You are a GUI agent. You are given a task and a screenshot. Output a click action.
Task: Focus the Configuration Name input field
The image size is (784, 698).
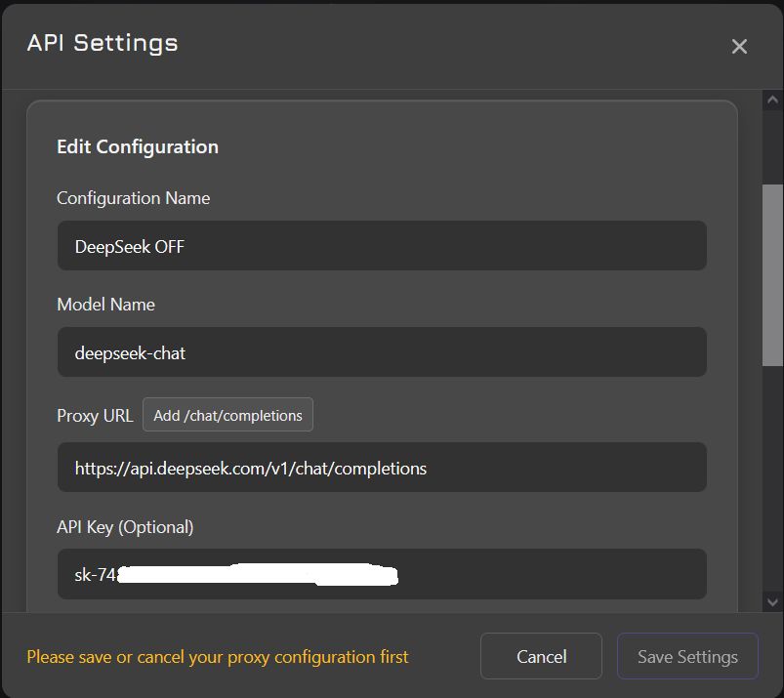[381, 246]
